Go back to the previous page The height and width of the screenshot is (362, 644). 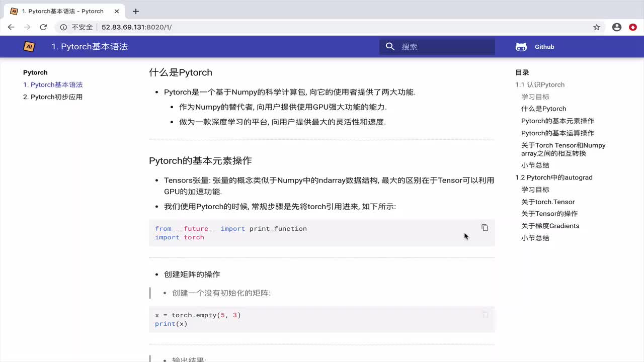click(11, 27)
